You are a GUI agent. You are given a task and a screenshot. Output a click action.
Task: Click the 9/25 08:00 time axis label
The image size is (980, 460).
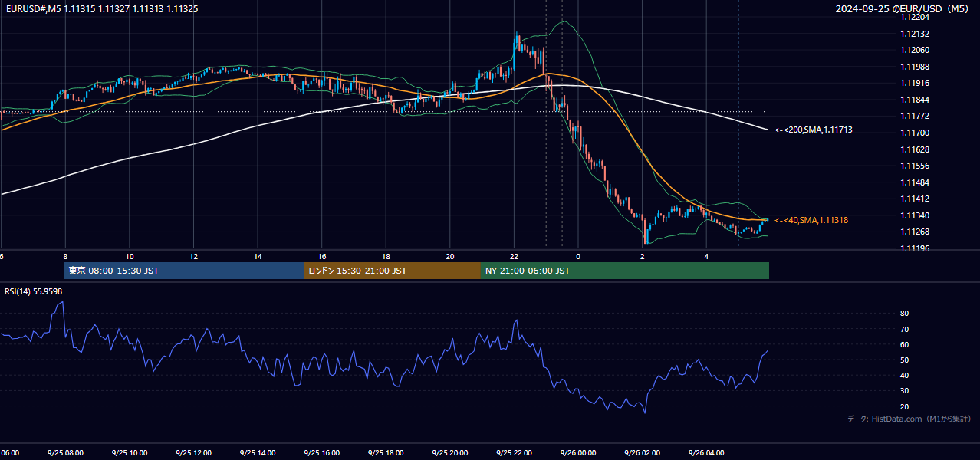pos(65,453)
